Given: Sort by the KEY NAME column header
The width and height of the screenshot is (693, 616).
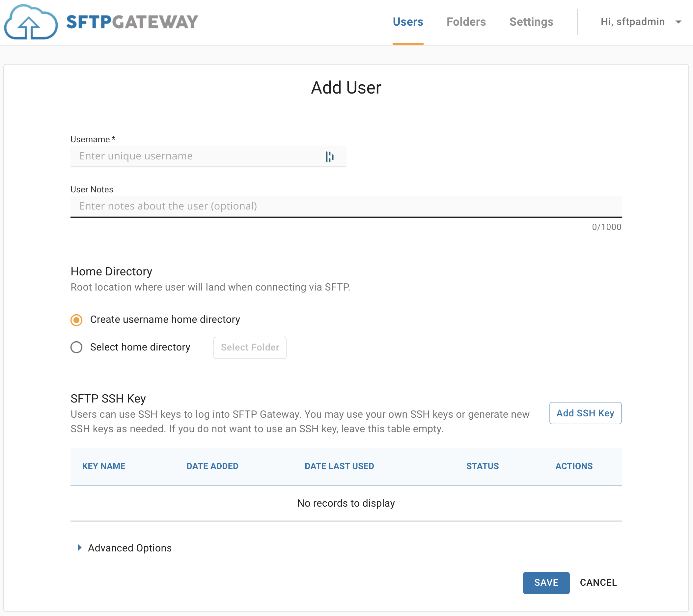Looking at the screenshot, I should tap(104, 466).
